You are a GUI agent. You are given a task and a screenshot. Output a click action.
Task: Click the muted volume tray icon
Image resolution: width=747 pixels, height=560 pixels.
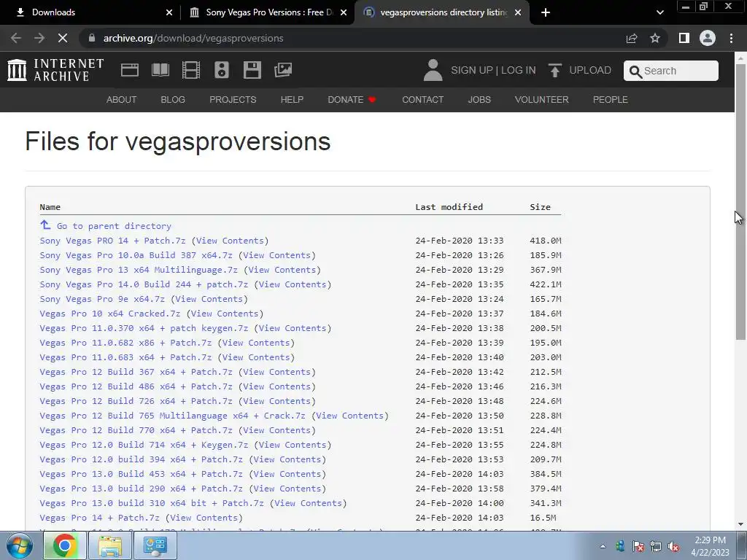(673, 547)
